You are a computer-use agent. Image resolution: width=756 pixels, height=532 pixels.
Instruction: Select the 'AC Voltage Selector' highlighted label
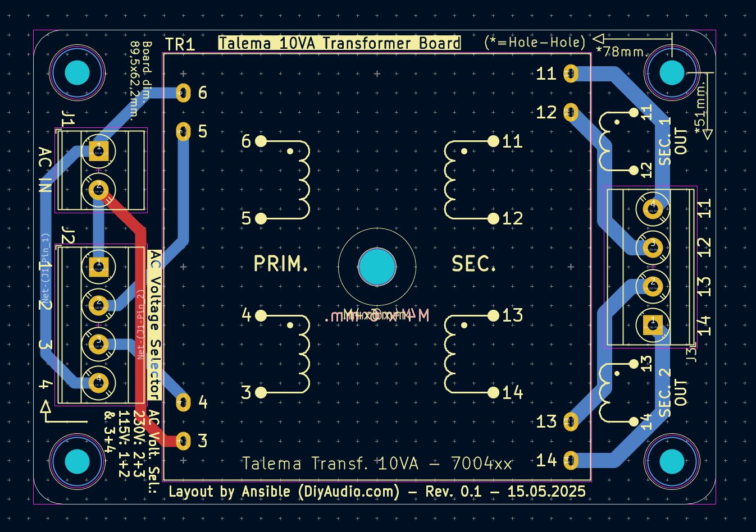(154, 324)
